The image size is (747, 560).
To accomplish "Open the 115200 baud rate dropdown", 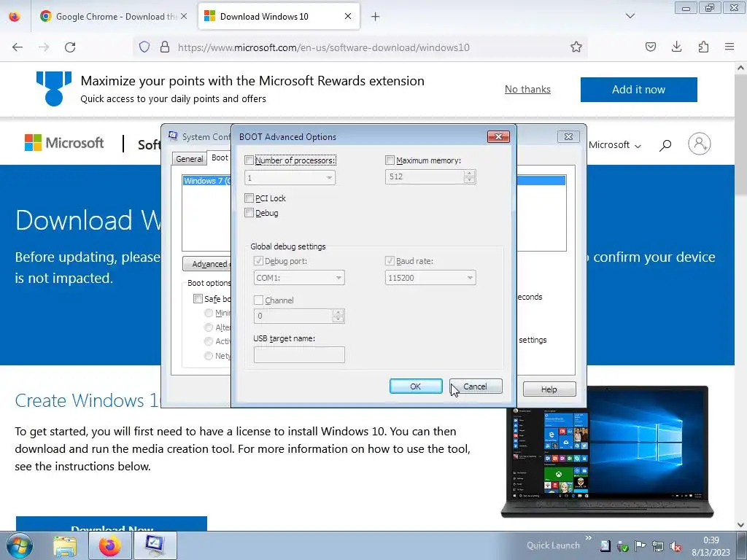I will (470, 278).
